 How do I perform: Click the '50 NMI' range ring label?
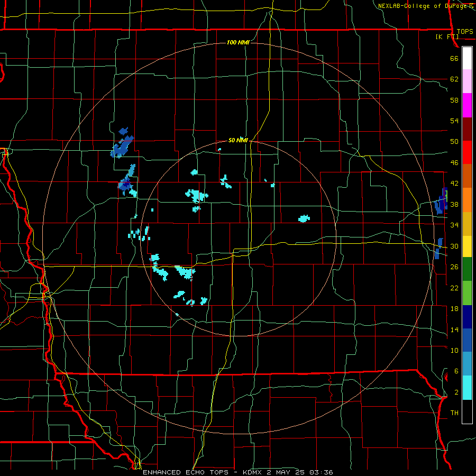238,140
